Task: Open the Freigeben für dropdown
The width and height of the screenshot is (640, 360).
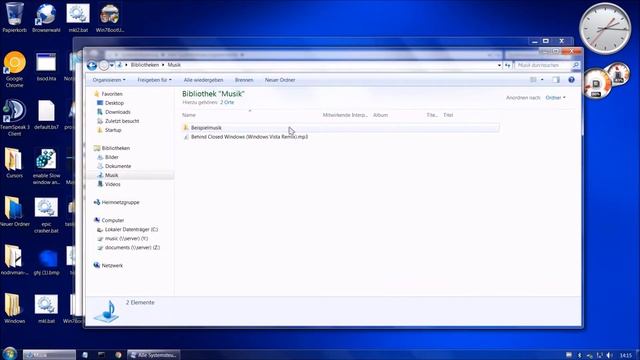Action: click(x=154, y=80)
